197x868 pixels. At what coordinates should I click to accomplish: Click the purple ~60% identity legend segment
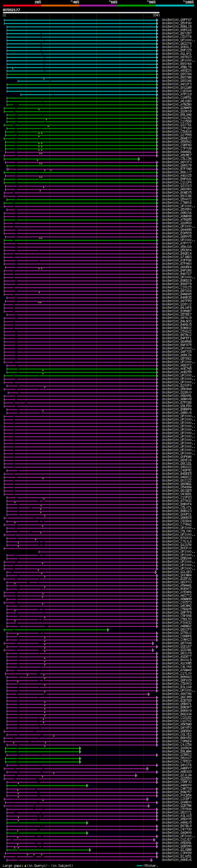click(98, 6)
